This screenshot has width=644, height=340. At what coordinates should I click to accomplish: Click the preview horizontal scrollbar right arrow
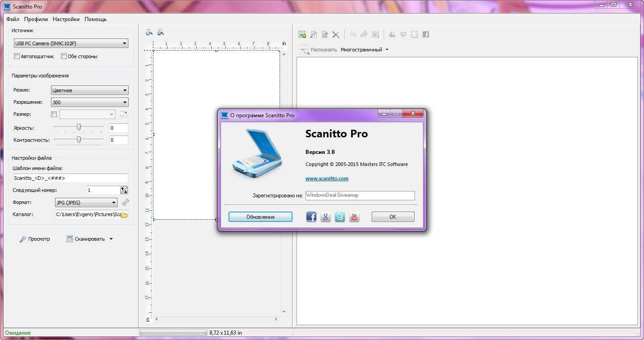coord(277,319)
